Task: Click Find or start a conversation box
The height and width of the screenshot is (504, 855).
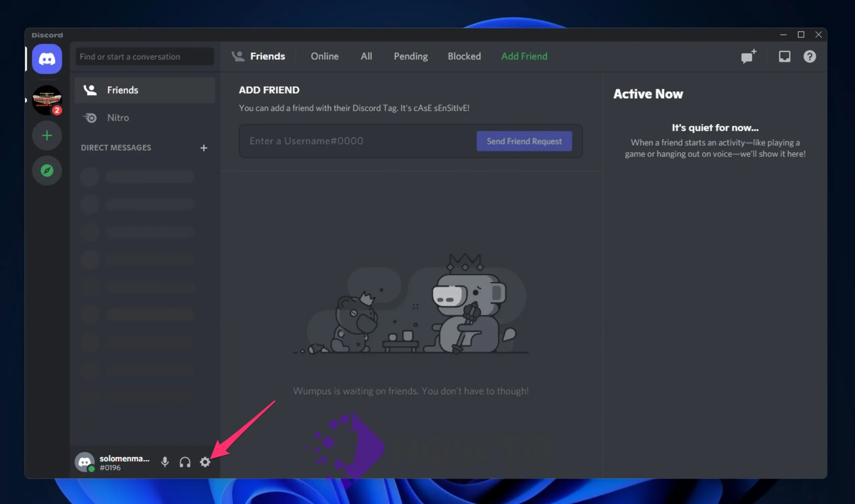Action: pyautogui.click(x=145, y=56)
